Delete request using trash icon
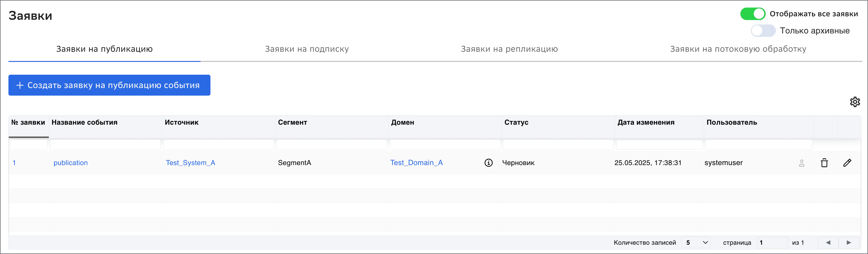The width and height of the screenshot is (868, 254). click(x=824, y=163)
